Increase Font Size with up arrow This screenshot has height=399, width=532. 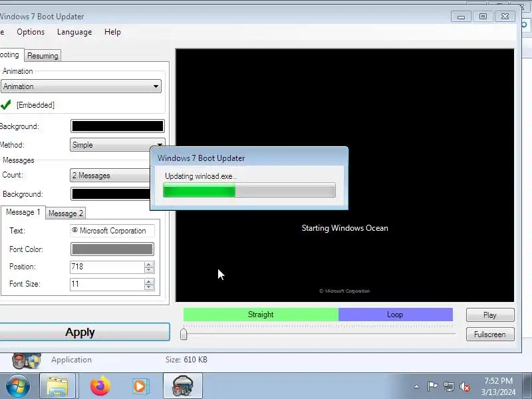pos(149,281)
